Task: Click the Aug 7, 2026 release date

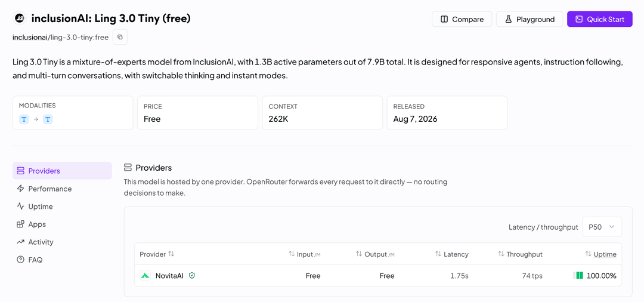Action: tap(415, 119)
